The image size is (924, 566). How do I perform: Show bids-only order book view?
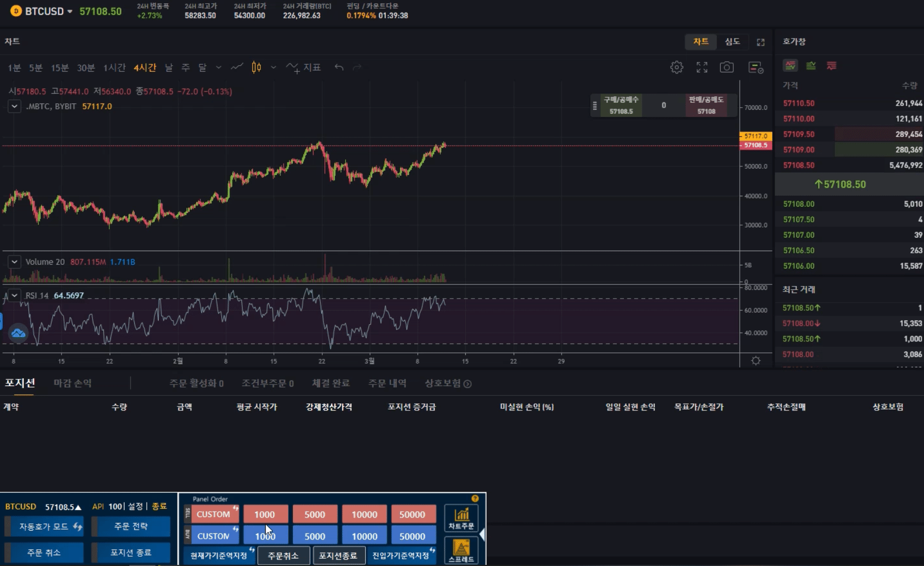click(x=811, y=66)
